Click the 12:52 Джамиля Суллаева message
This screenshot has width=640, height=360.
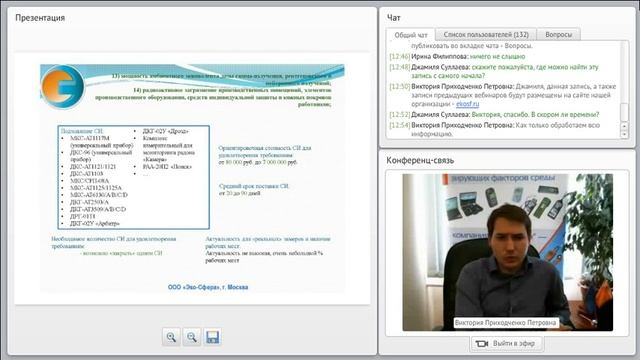[494, 114]
